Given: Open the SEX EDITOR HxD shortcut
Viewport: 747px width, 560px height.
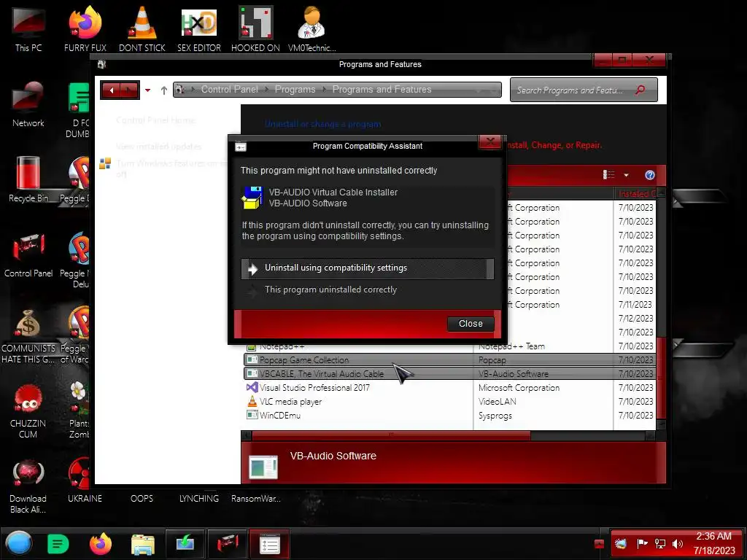Looking at the screenshot, I should 199,28.
